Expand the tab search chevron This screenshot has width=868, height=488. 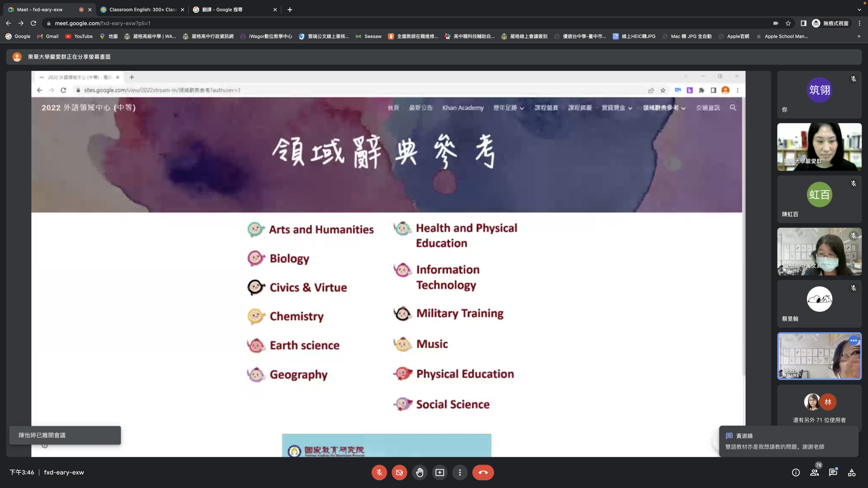[859, 9]
